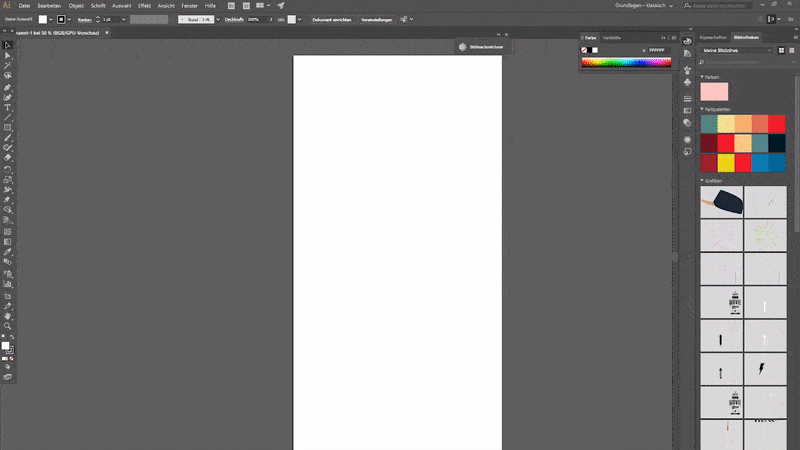Select the Hand tool

click(8, 316)
